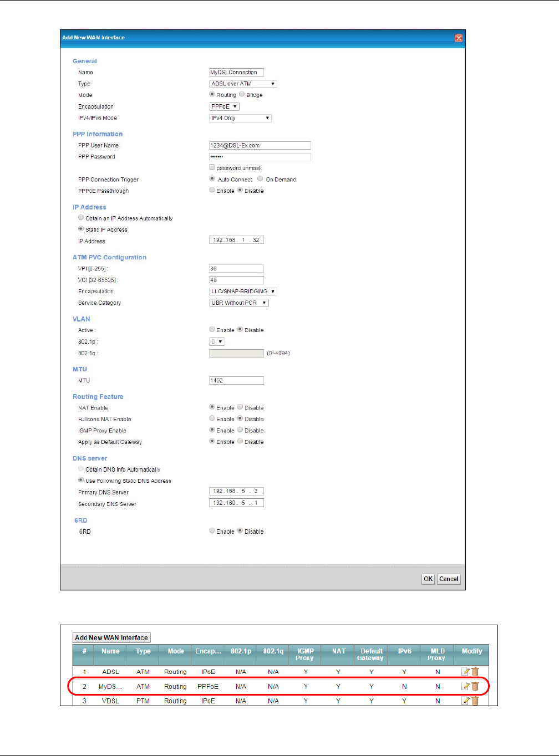559x756 pixels.
Task: Open the 802.1p priority dropdown
Action: coord(217,342)
